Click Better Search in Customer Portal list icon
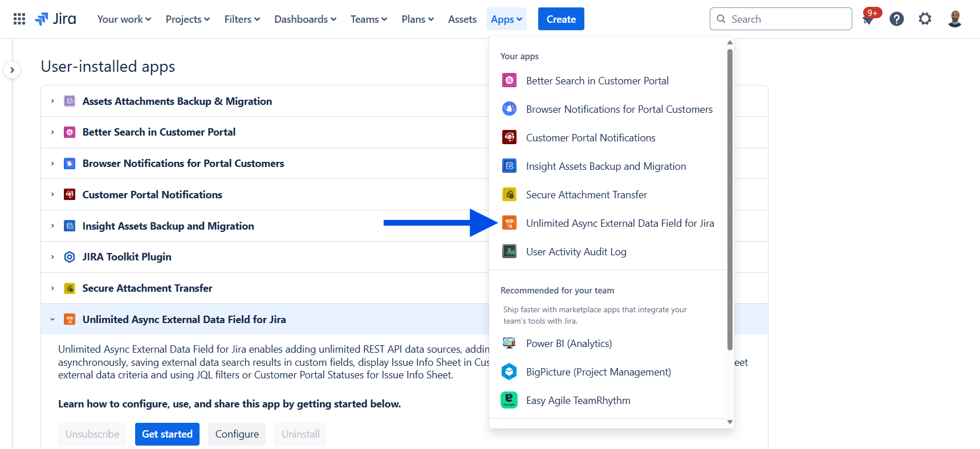This screenshot has height=449, width=980. (70, 132)
